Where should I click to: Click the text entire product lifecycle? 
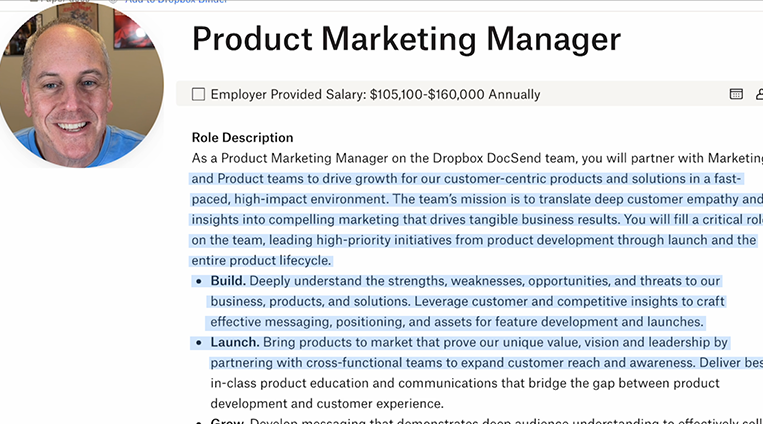[x=260, y=260]
